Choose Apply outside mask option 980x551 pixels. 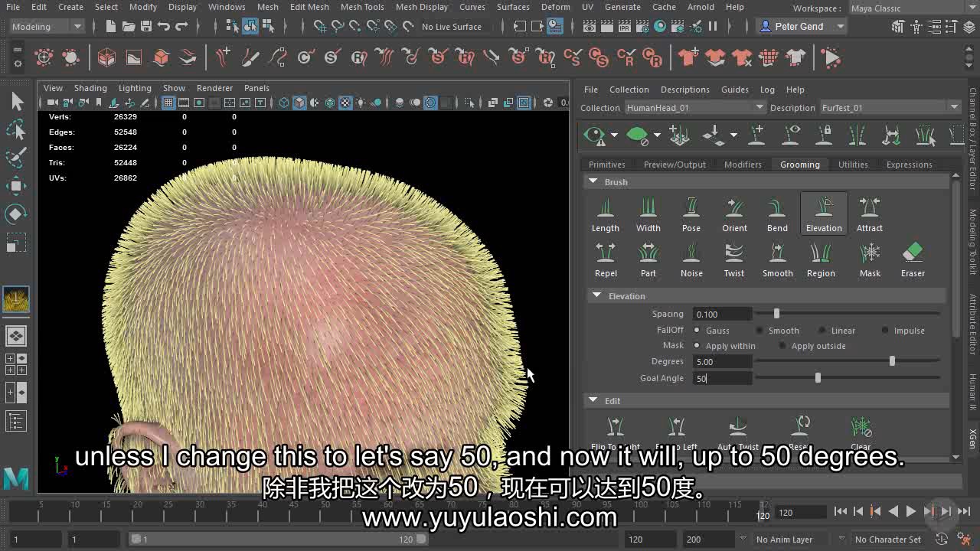812,346
